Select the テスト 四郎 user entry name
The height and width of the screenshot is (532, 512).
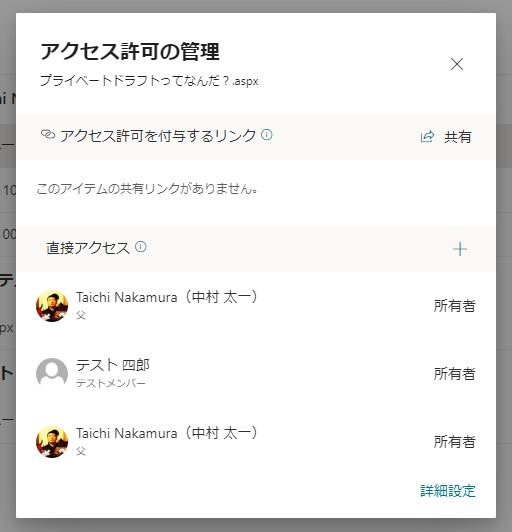point(113,365)
